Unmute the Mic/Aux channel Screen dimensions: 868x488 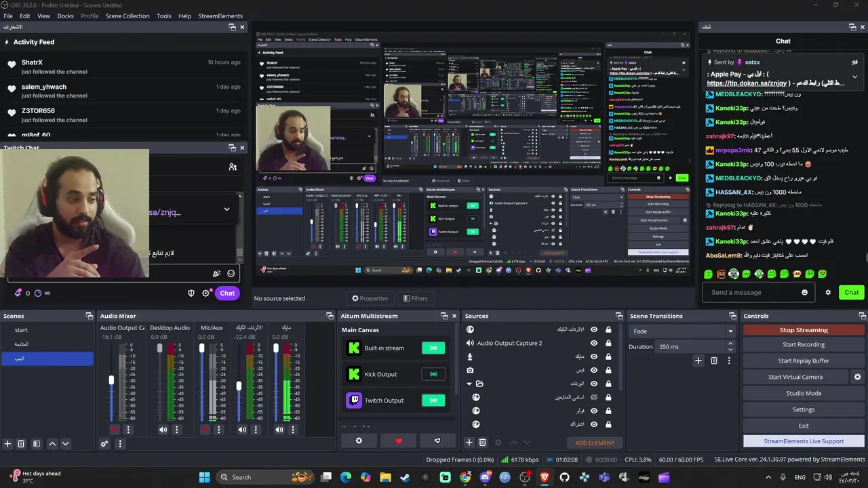click(205, 430)
